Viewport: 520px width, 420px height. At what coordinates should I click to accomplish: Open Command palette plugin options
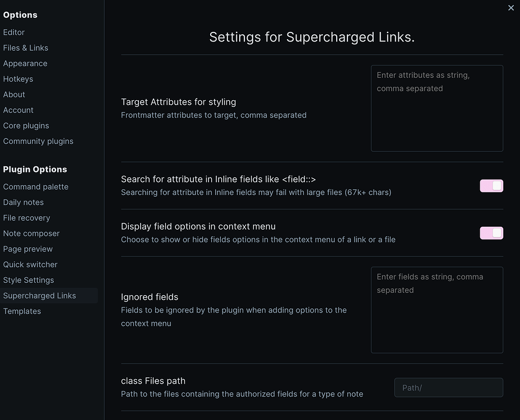(x=36, y=186)
